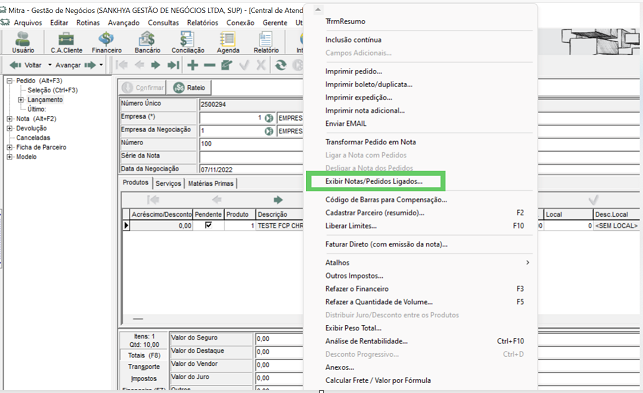
Task: Expand the Ficha de Parceiro tree node
Action: pos(10,147)
